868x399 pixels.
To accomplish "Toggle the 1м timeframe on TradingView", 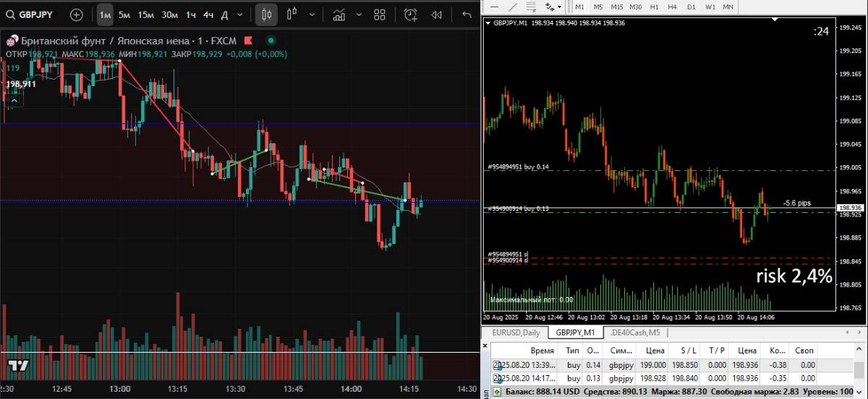I will pyautogui.click(x=105, y=14).
